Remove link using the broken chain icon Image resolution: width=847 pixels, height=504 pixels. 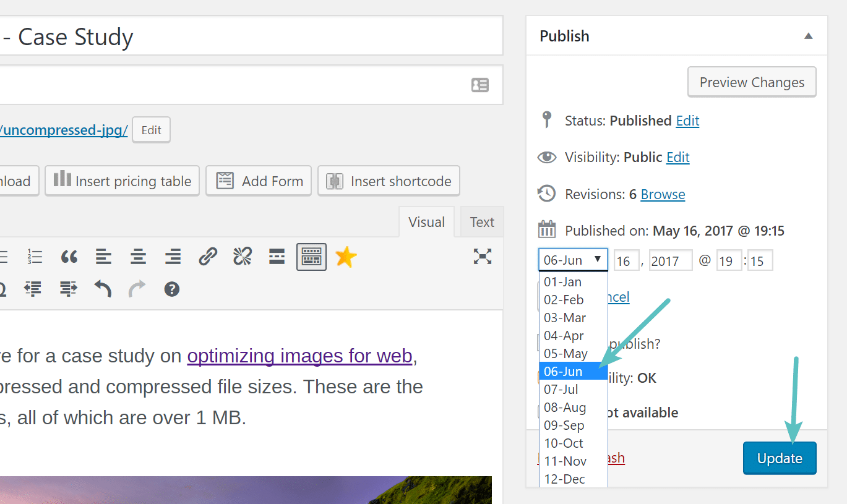click(x=242, y=256)
